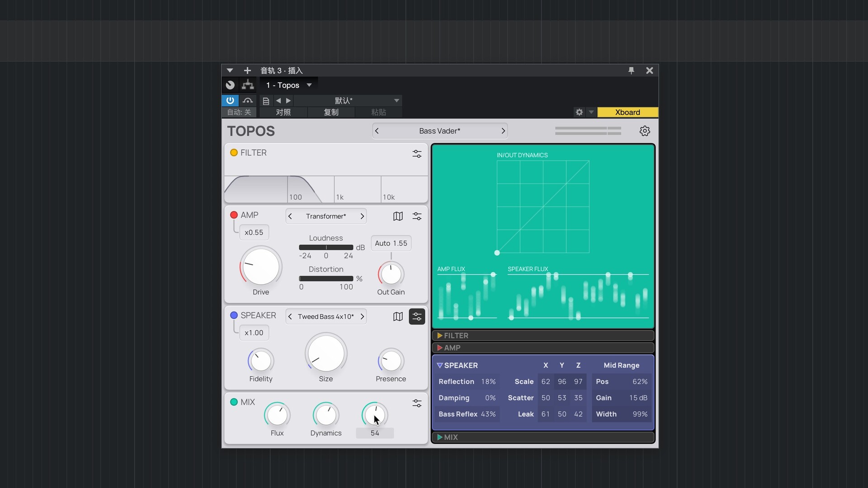868x488 pixels.
Task: Open AMP advanced settings sliders icon
Action: pyautogui.click(x=417, y=216)
